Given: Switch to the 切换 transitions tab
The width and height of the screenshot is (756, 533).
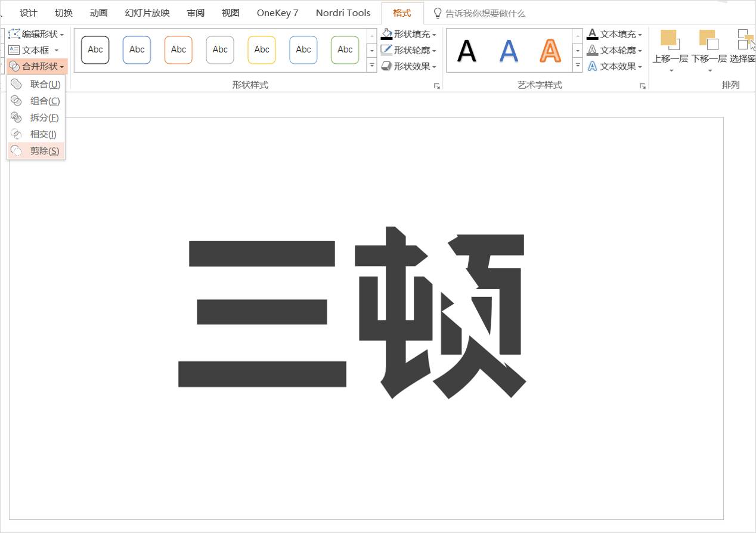Looking at the screenshot, I should (64, 13).
